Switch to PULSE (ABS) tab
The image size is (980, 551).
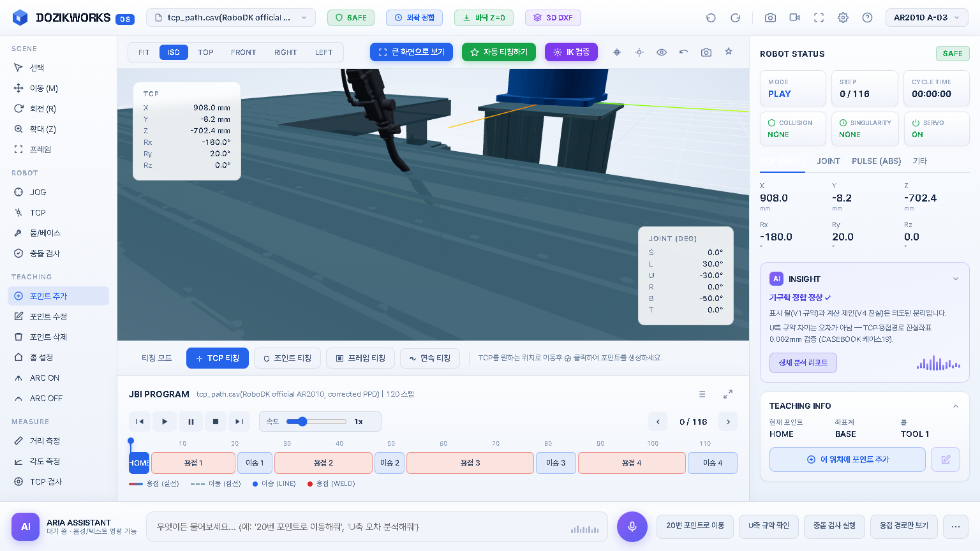(877, 161)
